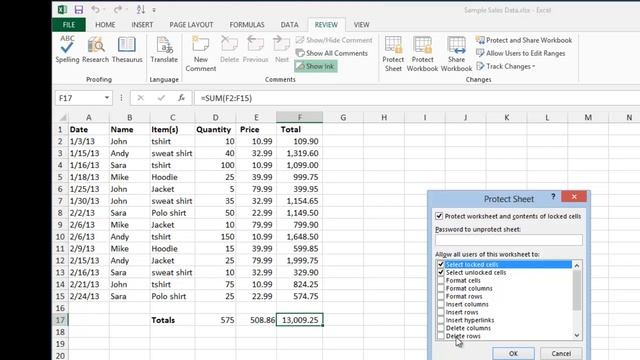Screen dimensions: 640x360
Task: Click the Select All corner of the grid
Action: tap(62, 118)
